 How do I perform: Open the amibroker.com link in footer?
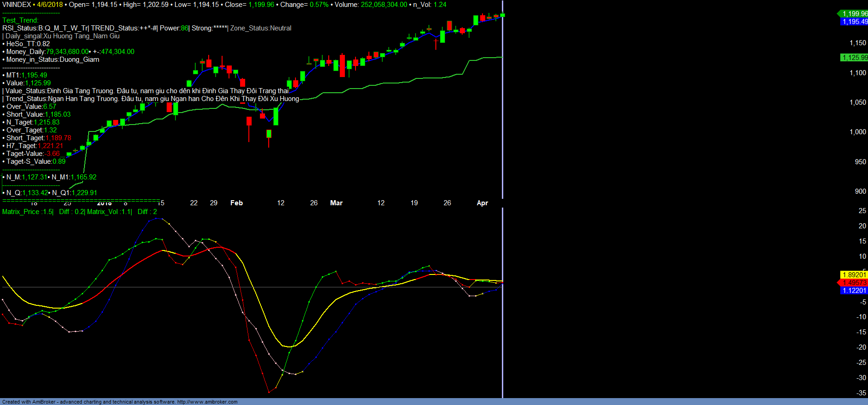(207, 402)
